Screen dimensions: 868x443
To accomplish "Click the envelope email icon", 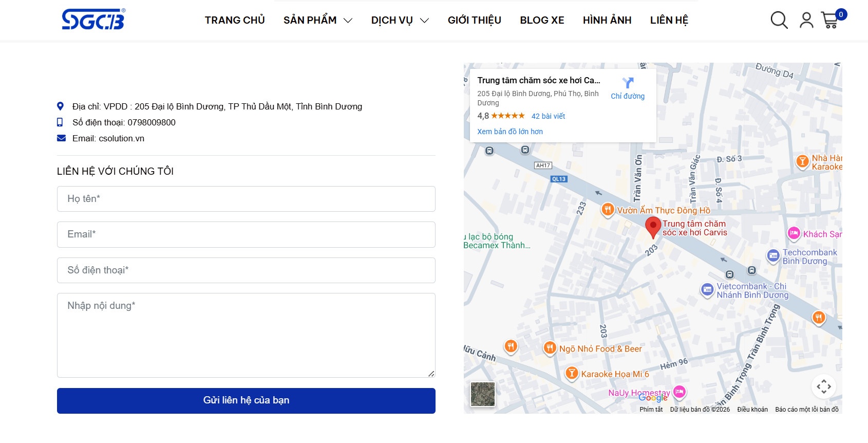I will (61, 138).
